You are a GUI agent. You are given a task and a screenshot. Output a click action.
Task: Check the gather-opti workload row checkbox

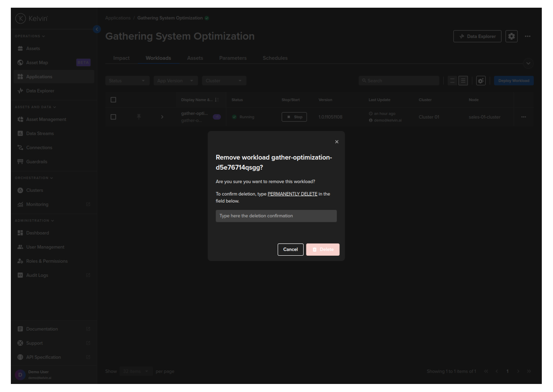[113, 117]
